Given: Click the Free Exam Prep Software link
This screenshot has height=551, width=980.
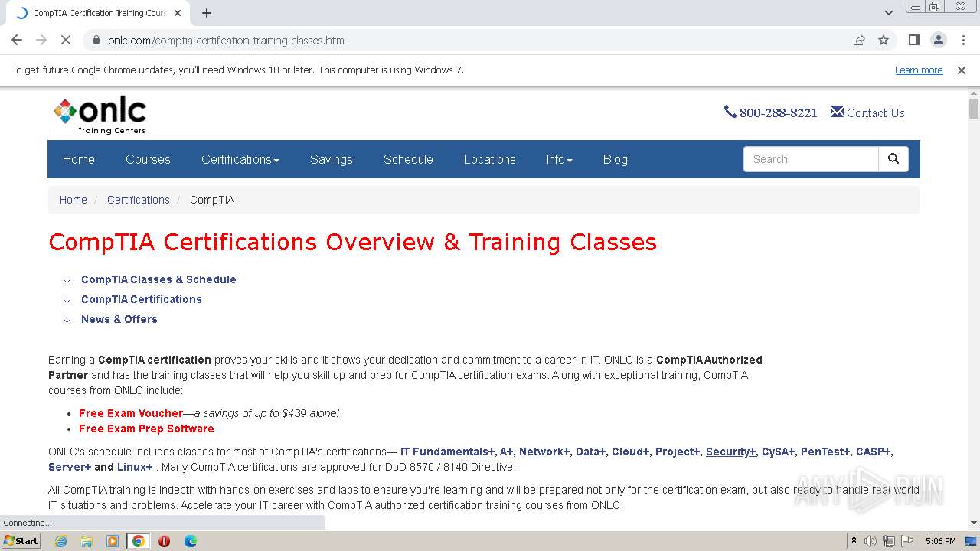Looking at the screenshot, I should 146,429.
